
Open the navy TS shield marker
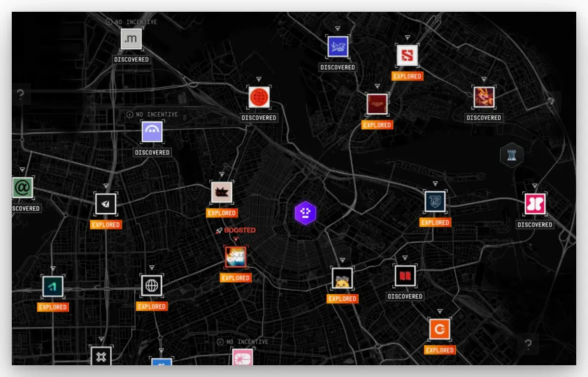pos(435,201)
